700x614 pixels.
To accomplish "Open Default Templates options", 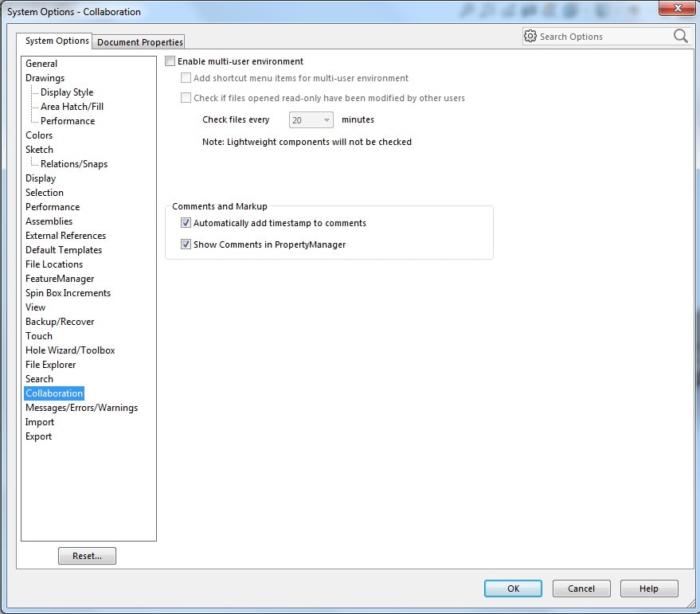I will tap(64, 249).
